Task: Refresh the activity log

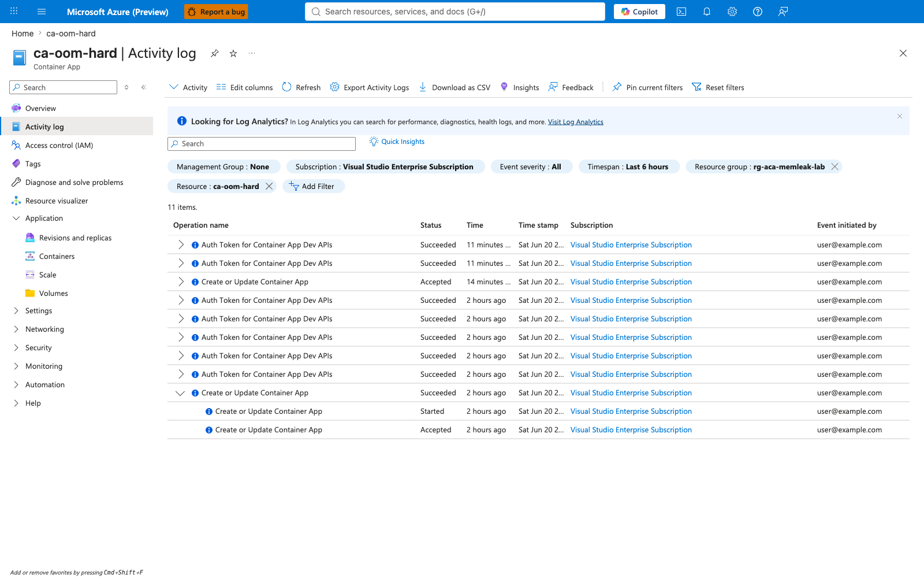Action: (301, 87)
